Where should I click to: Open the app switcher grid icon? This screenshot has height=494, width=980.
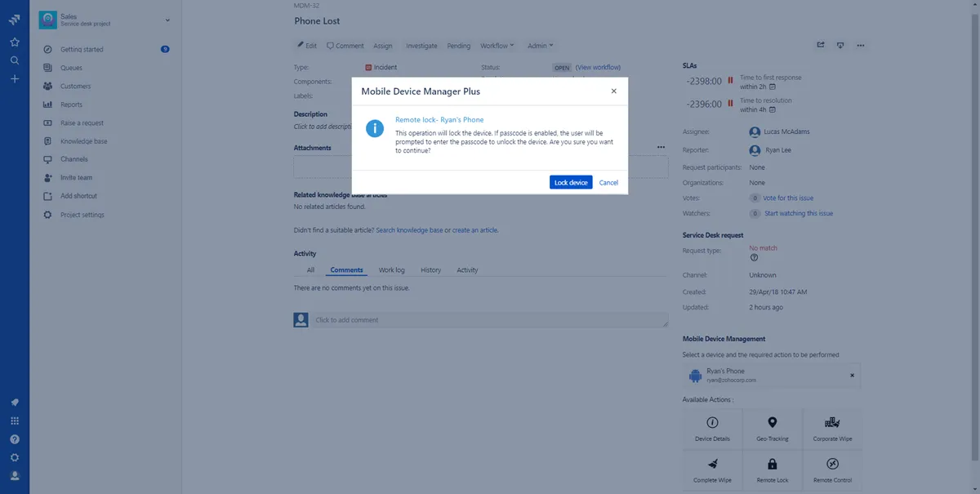coord(15,421)
